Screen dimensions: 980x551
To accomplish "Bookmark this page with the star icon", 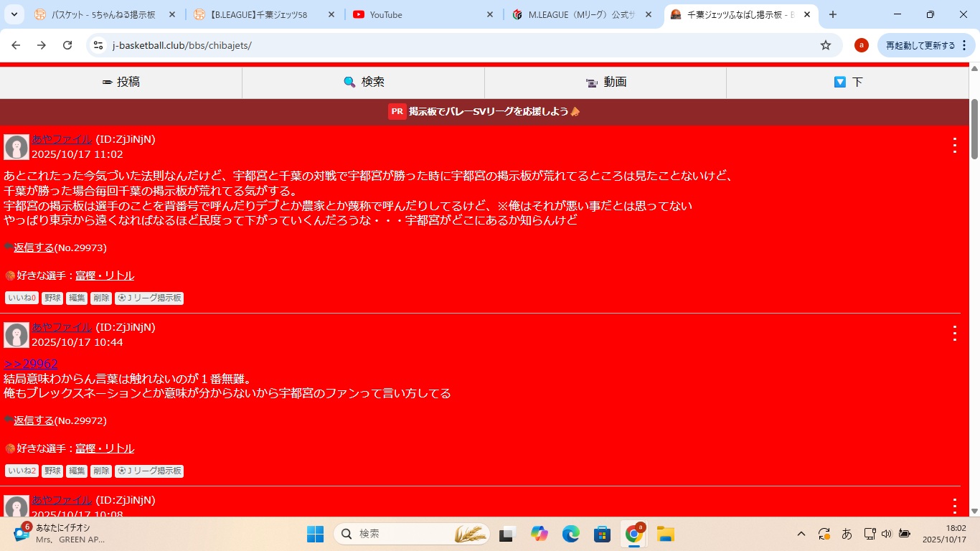I will point(826,45).
